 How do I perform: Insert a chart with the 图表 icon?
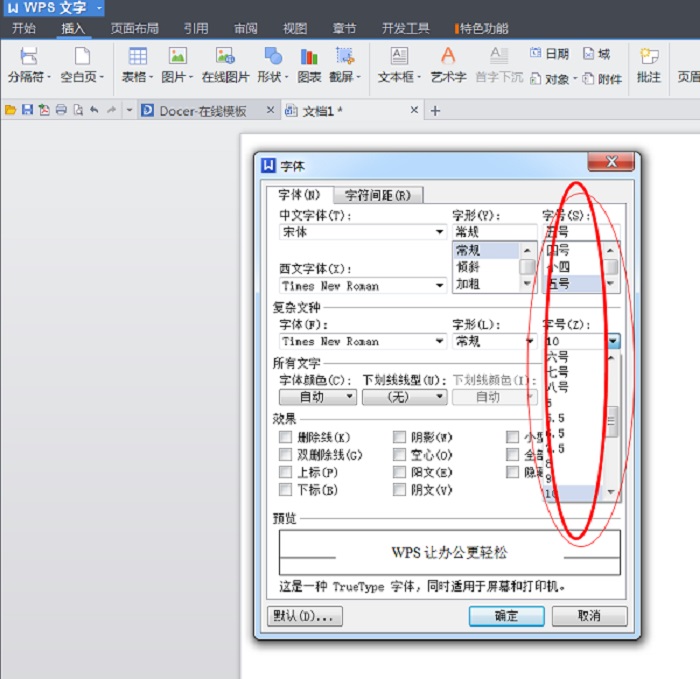(309, 58)
